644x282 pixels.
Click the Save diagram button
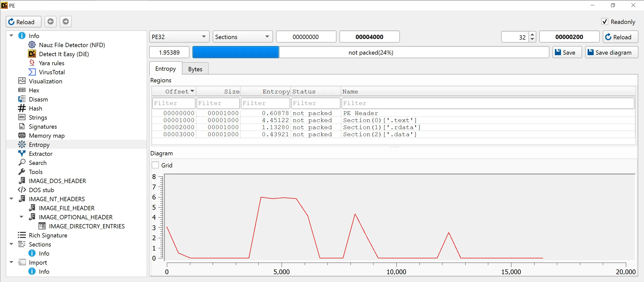tap(611, 52)
